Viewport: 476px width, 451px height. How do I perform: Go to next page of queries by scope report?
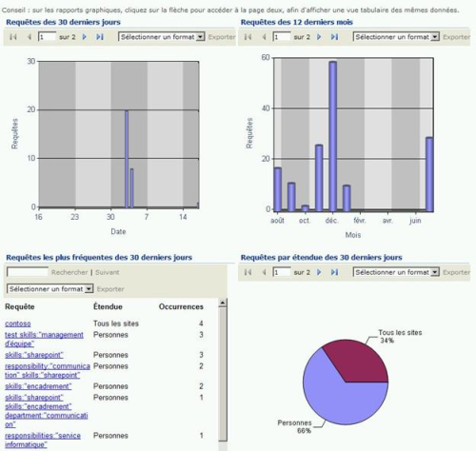pos(319,272)
